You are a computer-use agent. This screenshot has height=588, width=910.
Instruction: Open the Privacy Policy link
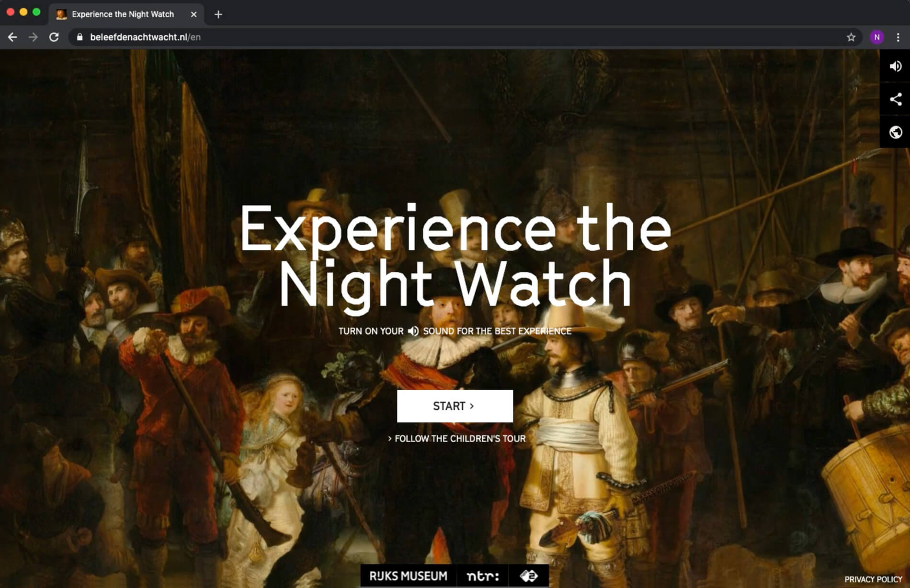pos(873,579)
